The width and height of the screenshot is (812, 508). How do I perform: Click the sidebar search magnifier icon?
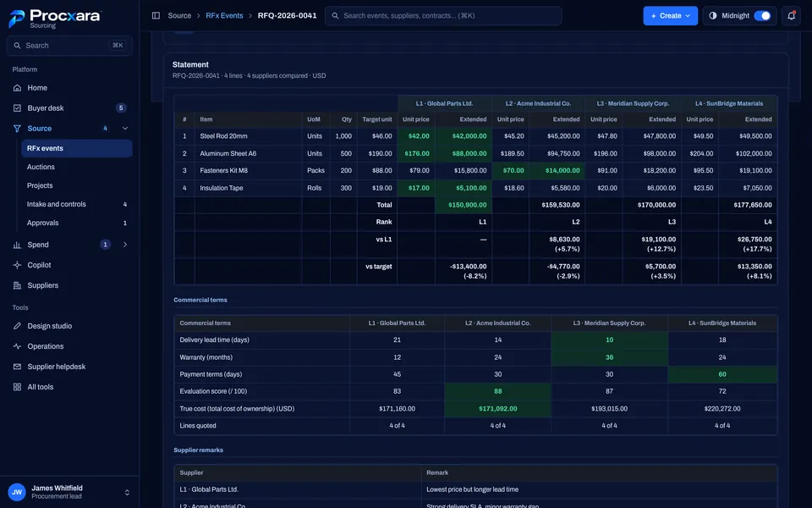pos(17,46)
